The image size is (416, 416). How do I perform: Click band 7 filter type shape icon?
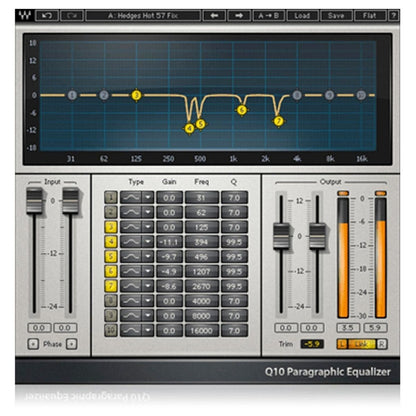[131, 286]
